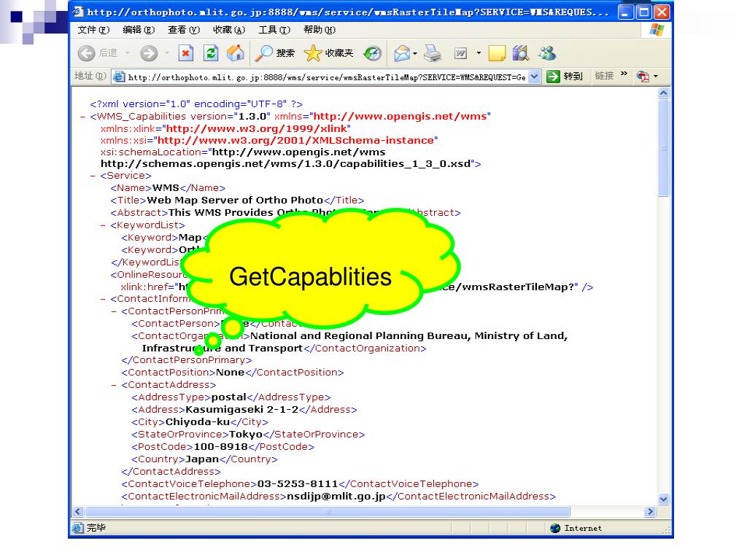
Task: Open the Search (搜索) toolbar button
Action: tap(274, 53)
